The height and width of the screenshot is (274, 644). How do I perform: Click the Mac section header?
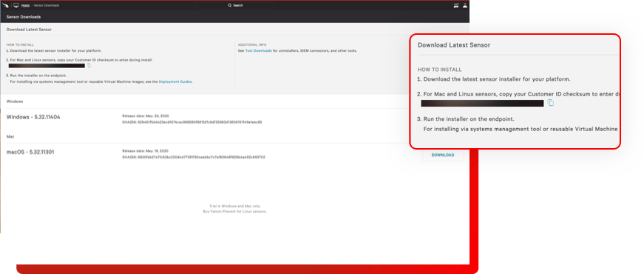click(10, 136)
